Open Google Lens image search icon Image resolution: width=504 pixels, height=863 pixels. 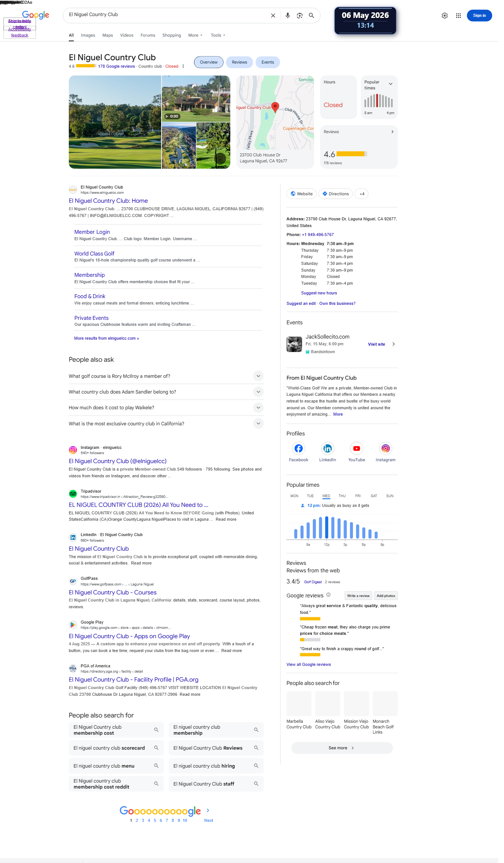pos(299,16)
